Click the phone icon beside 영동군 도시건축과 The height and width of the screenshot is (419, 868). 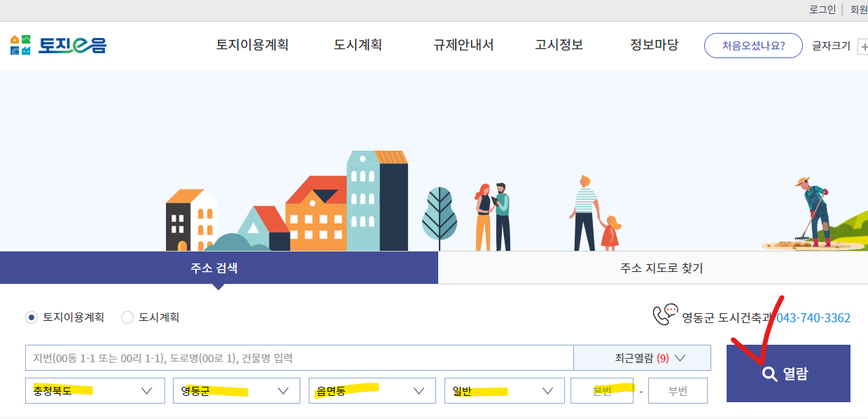[663, 314]
